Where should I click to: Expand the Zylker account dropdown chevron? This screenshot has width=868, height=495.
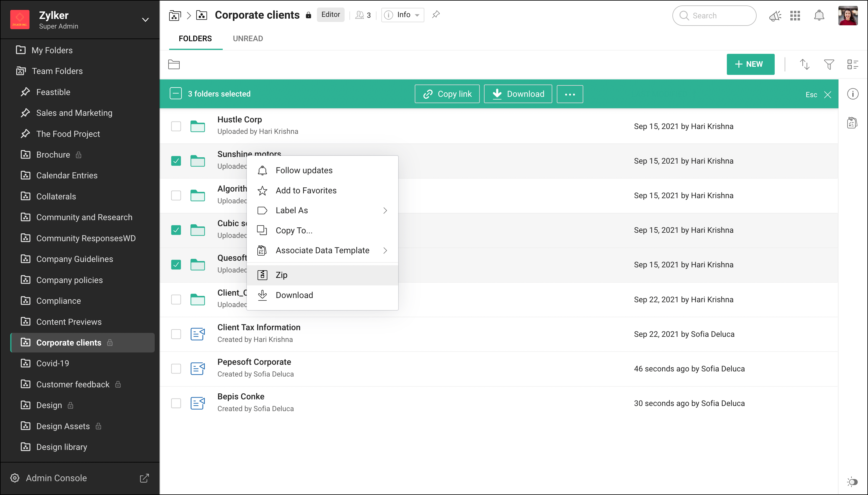click(145, 20)
